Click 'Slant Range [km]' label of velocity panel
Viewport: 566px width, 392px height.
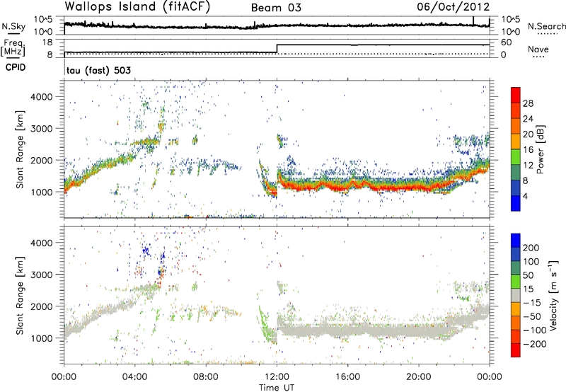coord(20,295)
